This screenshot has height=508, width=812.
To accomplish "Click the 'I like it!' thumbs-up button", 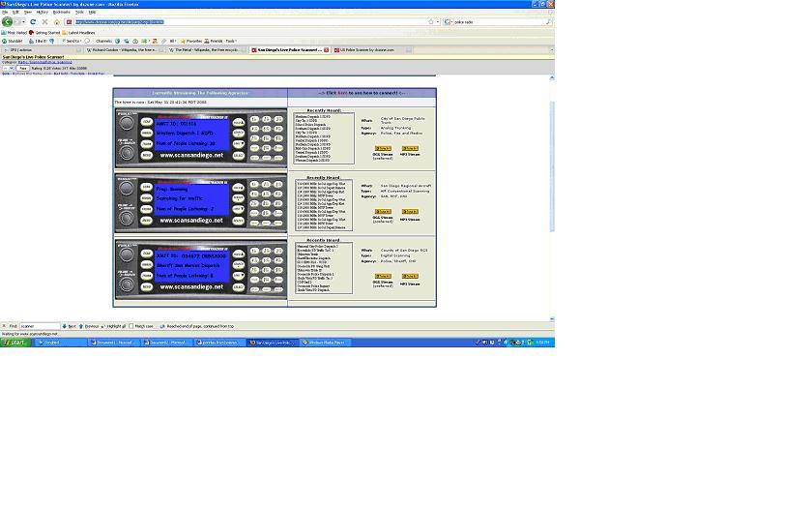I will tap(38, 41).
